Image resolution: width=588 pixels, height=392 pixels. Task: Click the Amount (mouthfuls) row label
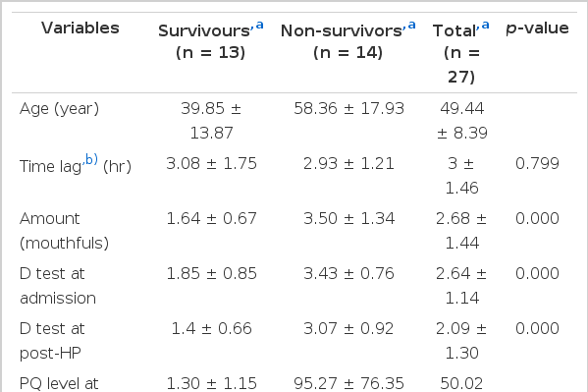(x=64, y=231)
